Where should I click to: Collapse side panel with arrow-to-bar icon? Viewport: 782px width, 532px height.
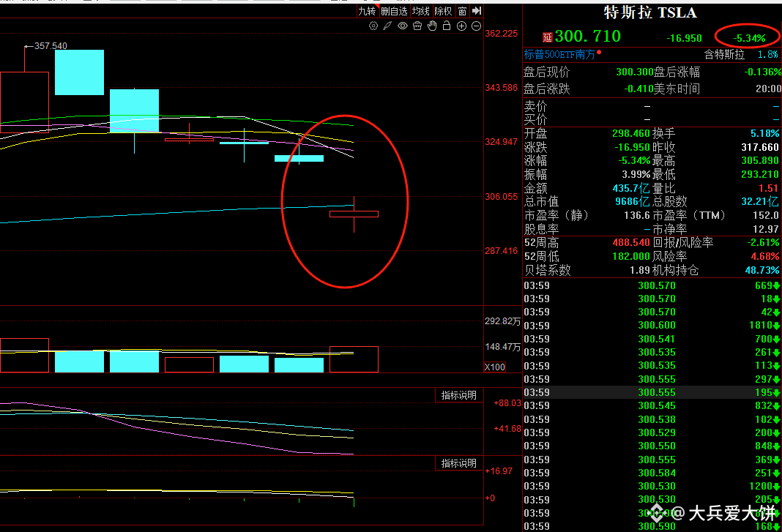477,10
